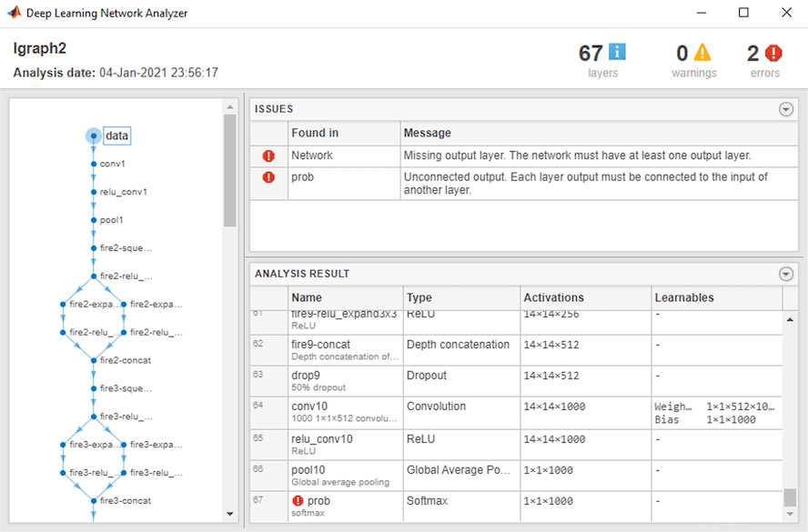The height and width of the screenshot is (532, 808).
Task: Select the conv1 node in graph
Action: [x=112, y=164]
